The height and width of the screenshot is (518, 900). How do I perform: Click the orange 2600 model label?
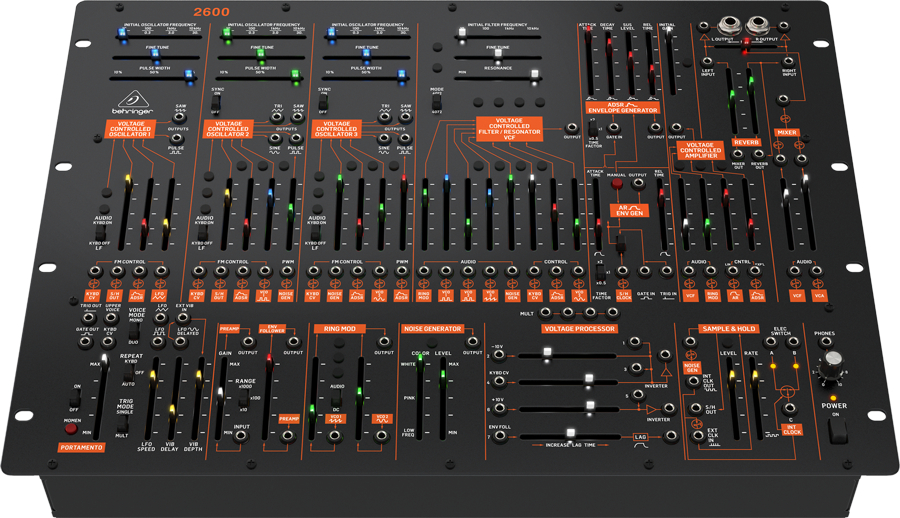click(x=211, y=11)
